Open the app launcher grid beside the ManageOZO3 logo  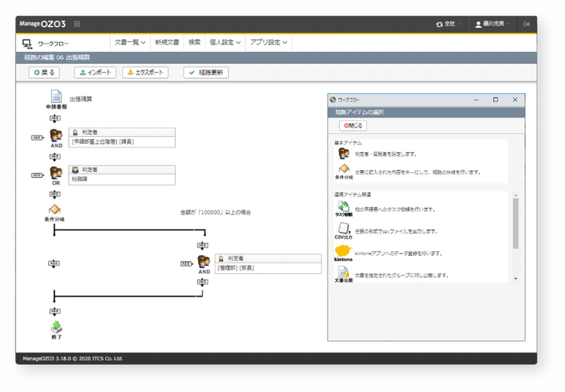coord(77,24)
